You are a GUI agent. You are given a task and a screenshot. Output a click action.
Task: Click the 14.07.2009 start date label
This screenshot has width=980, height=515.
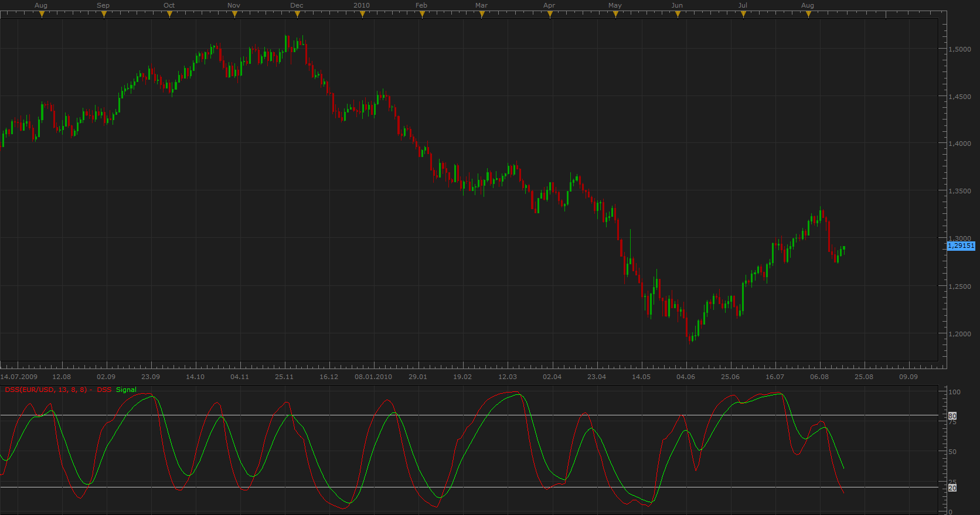click(x=19, y=377)
